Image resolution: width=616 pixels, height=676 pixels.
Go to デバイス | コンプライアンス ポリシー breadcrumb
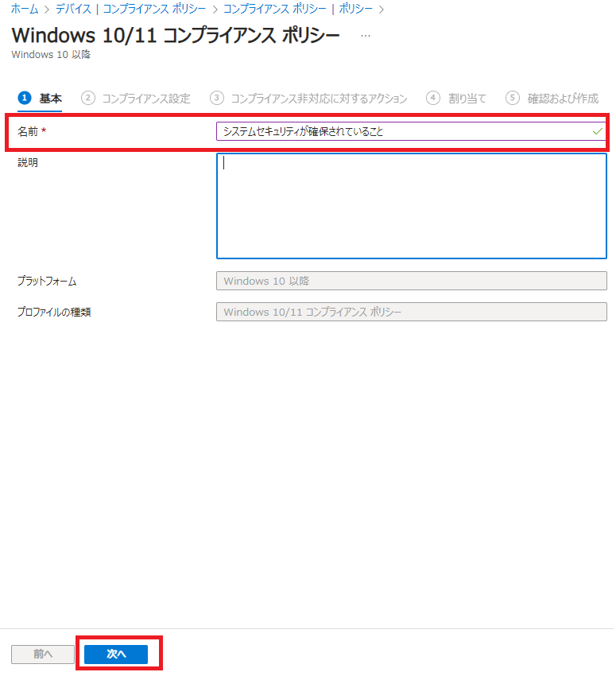click(x=131, y=10)
